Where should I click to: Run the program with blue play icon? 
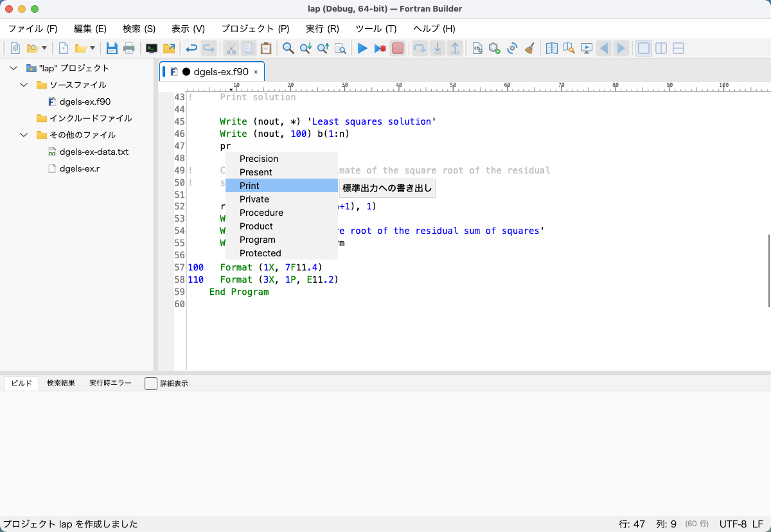[x=362, y=48]
